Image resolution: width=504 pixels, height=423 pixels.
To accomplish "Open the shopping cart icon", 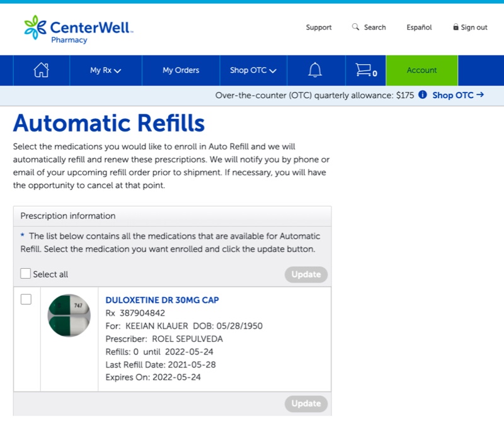I will (x=366, y=70).
